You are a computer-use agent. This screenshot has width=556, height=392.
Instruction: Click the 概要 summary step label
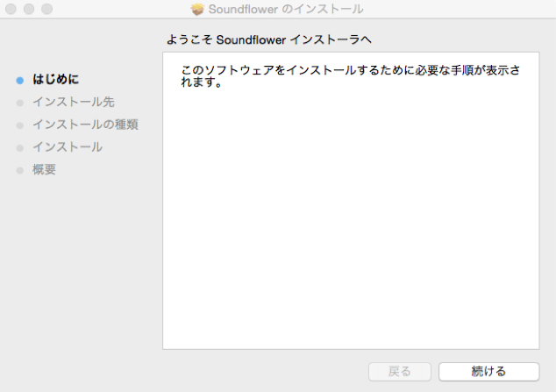click(x=44, y=169)
